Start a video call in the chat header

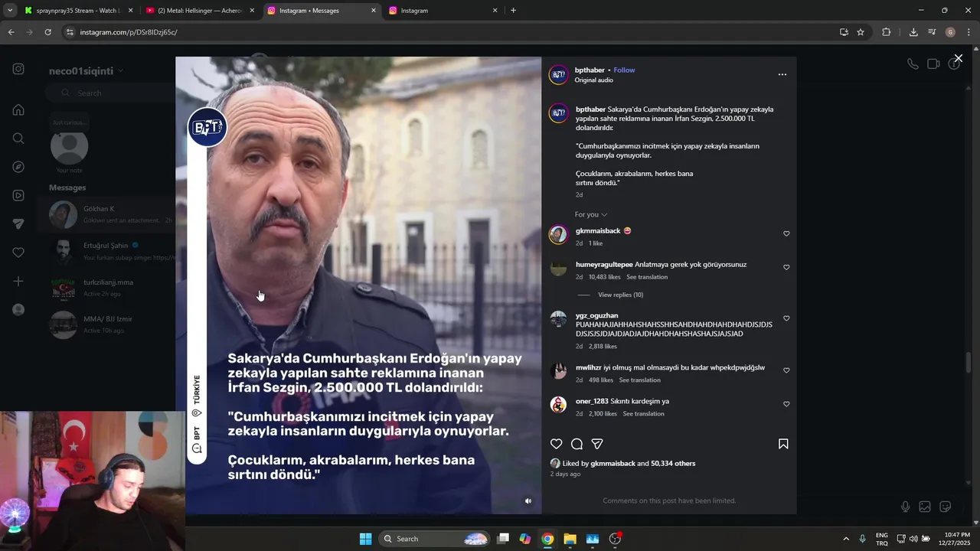pos(933,64)
